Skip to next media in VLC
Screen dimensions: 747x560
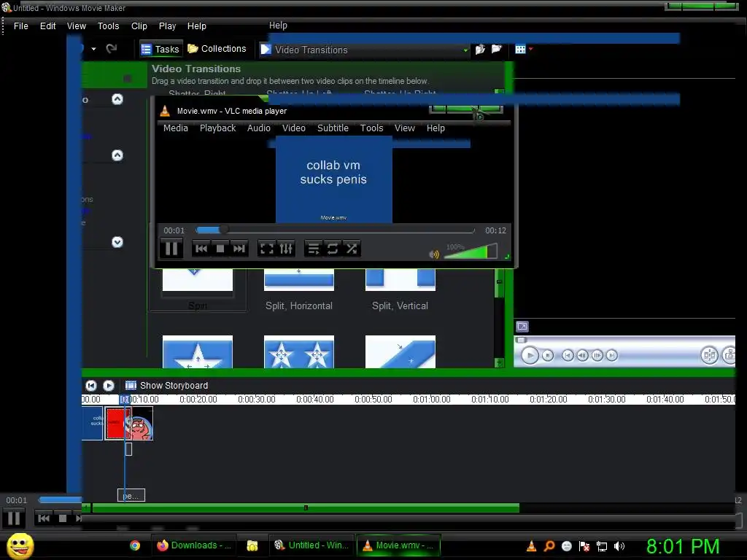239,249
